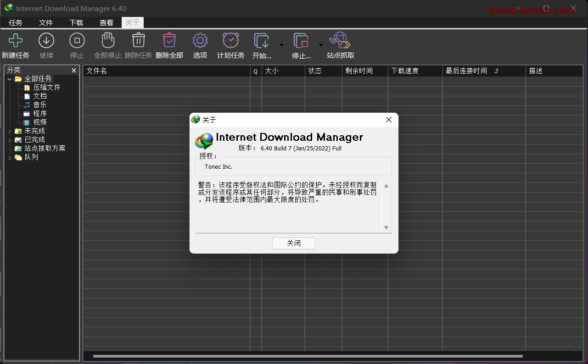Click warning text scrollbar down arrow
Screen dimensions: 588x364
click(386, 227)
